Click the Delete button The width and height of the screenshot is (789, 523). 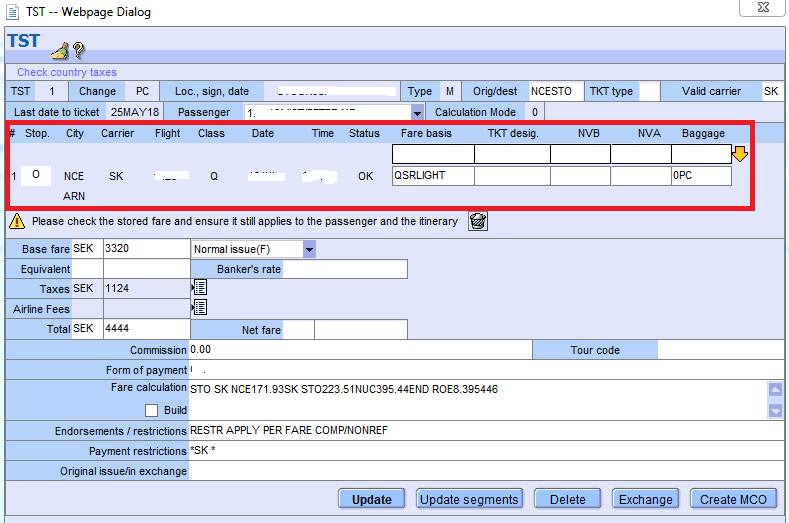pos(567,499)
